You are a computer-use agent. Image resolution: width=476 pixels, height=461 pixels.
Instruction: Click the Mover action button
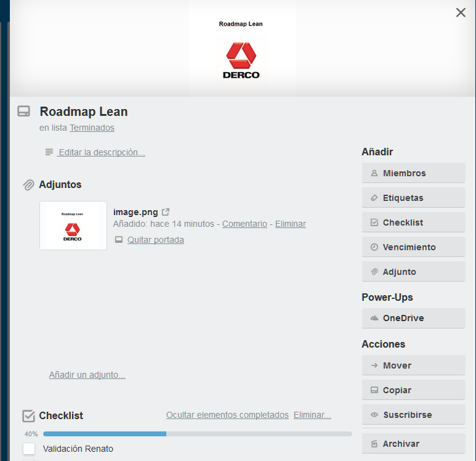click(413, 365)
